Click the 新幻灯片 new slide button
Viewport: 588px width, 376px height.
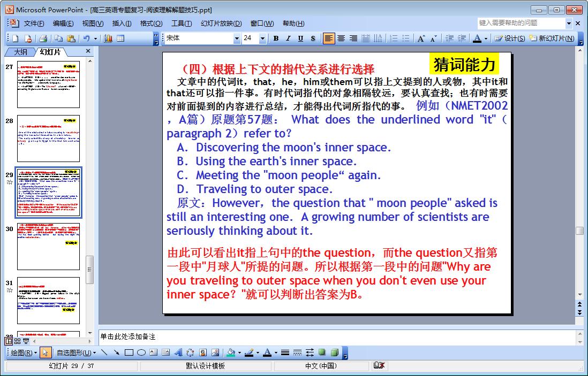pos(552,39)
